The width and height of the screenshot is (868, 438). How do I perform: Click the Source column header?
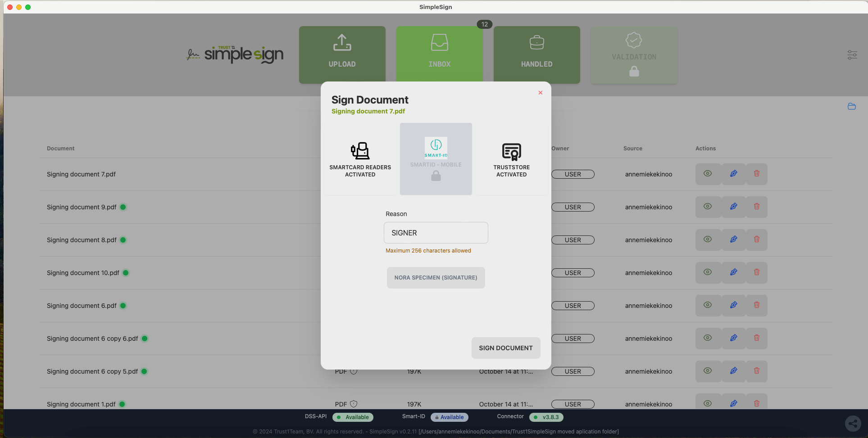[x=633, y=149]
